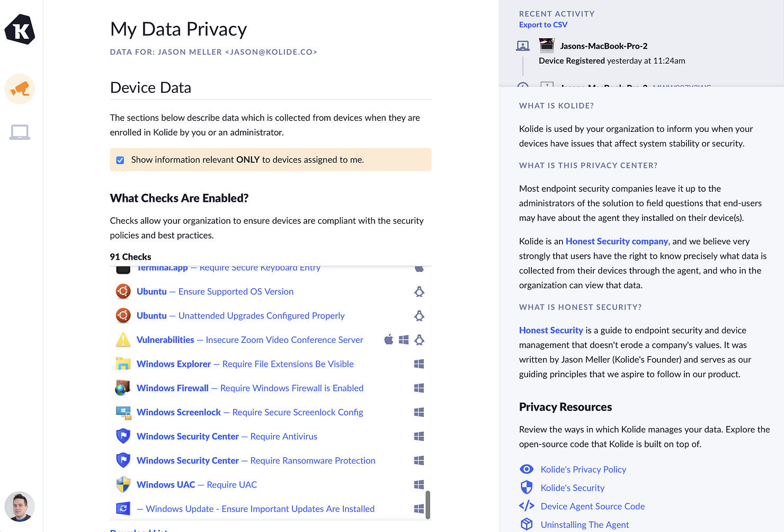The image size is (784, 532).
Task: Click the code icon next to Device Agent Source Code
Action: click(527, 506)
